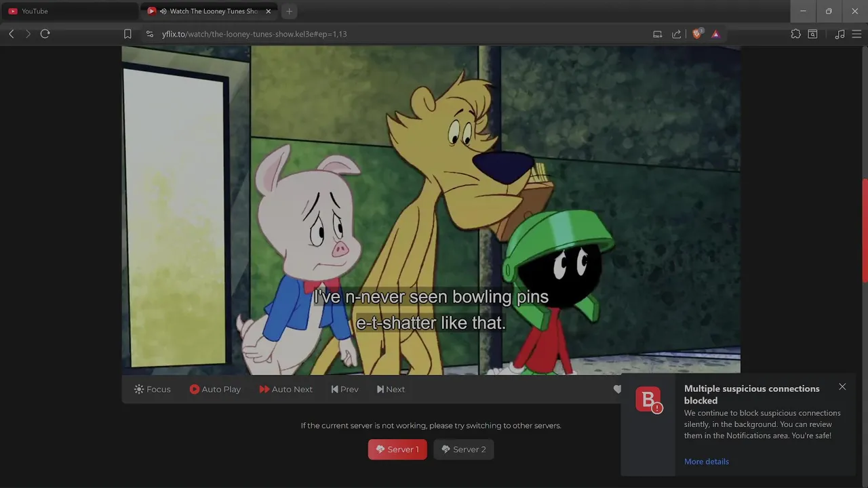Toggle the Auto Next option

click(285, 389)
